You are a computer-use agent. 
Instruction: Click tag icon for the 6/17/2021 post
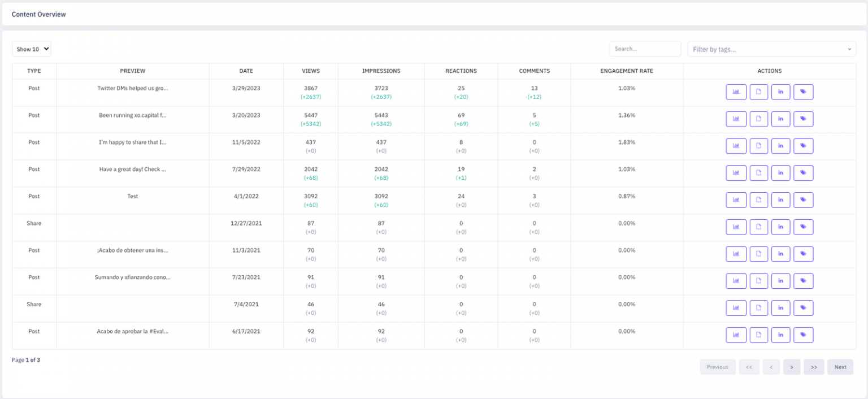[x=803, y=335]
